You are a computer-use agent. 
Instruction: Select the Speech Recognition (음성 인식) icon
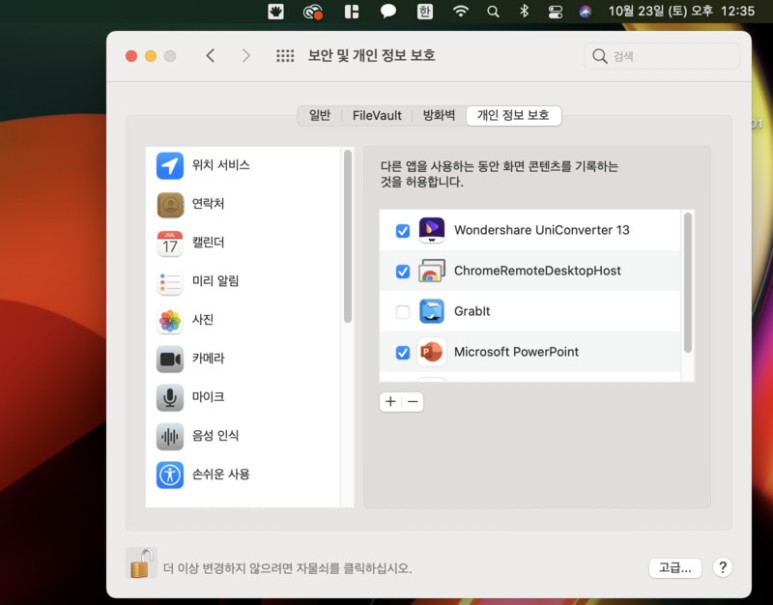click(x=170, y=436)
